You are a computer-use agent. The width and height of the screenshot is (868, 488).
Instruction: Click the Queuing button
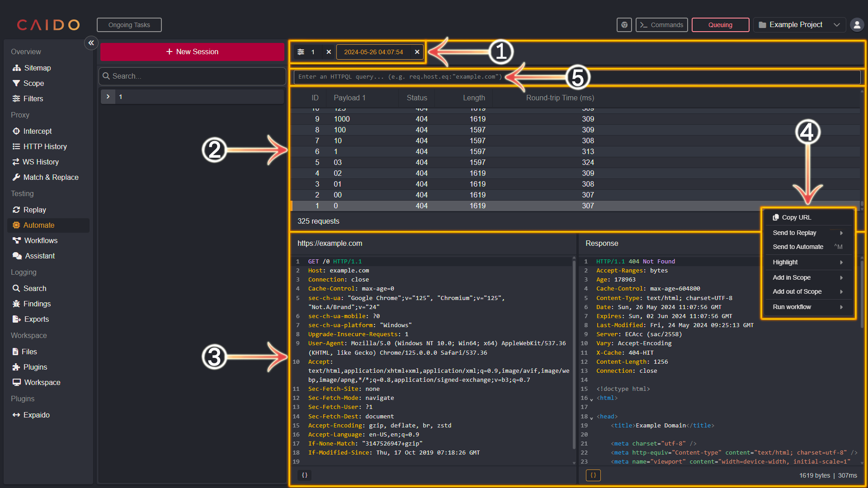coord(720,25)
